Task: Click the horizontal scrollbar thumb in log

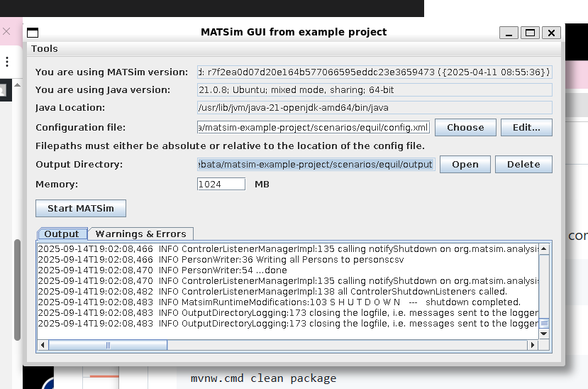Action: (x=108, y=345)
